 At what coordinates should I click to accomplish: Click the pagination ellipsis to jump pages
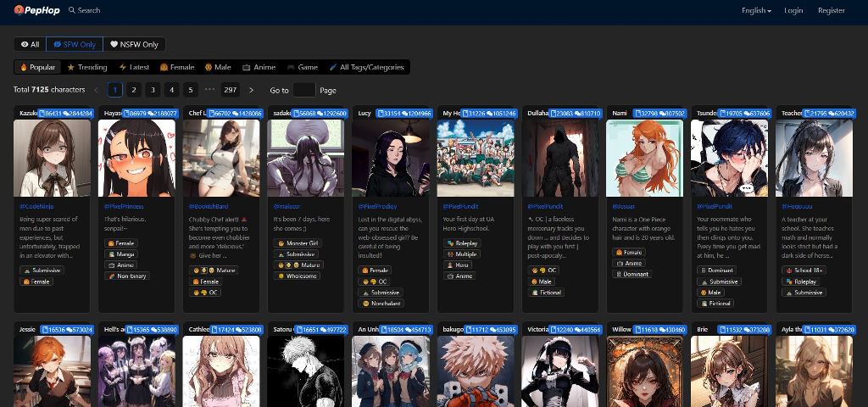209,90
